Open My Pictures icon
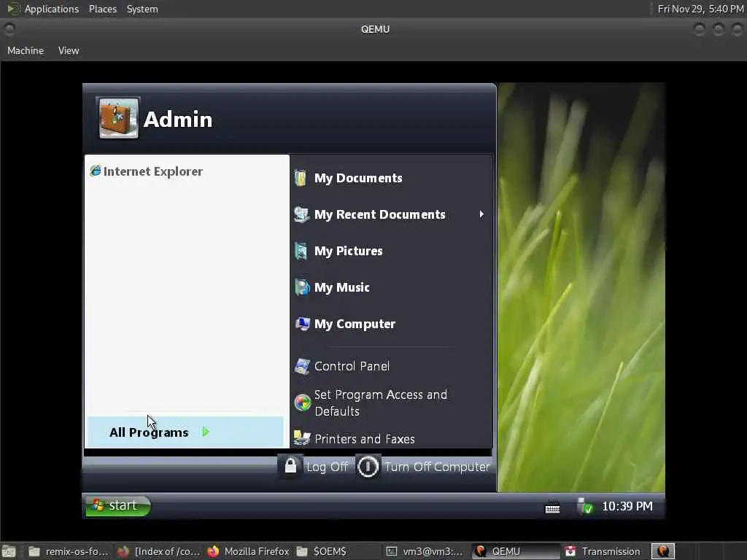The width and height of the screenshot is (747, 560). pyautogui.click(x=301, y=251)
